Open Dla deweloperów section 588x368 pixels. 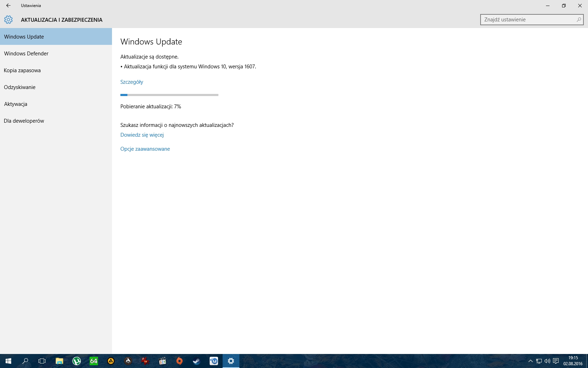point(56,121)
